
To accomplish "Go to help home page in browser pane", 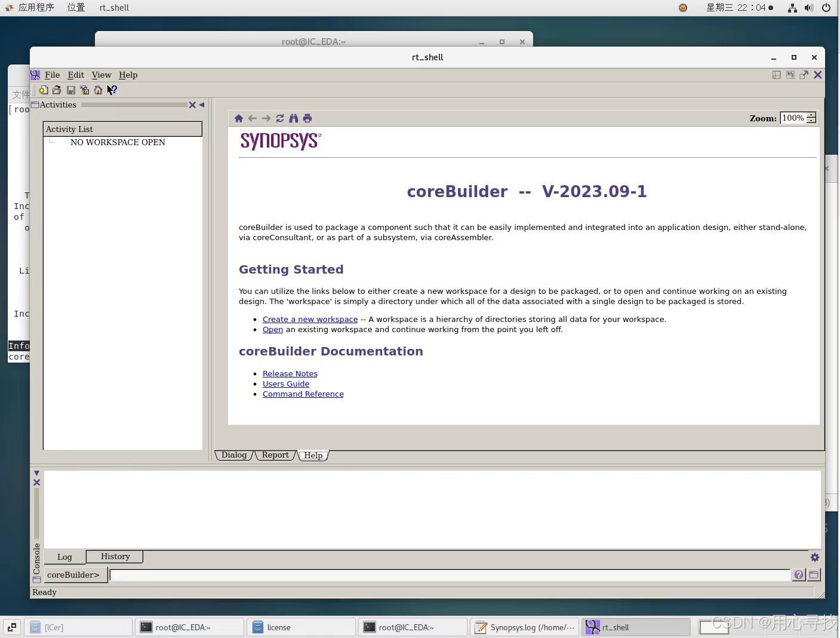I will pyautogui.click(x=239, y=118).
